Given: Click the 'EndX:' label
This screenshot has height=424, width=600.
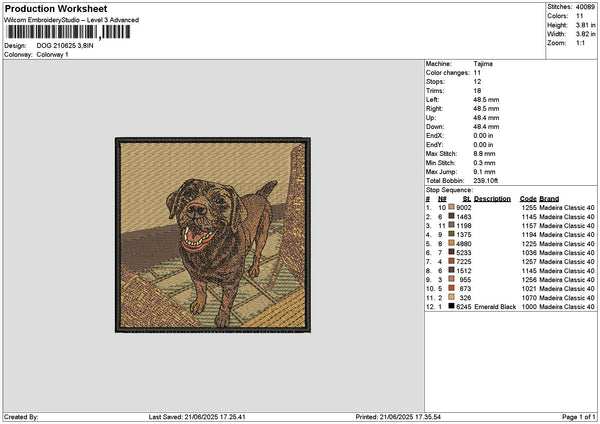Looking at the screenshot, I should (435, 136).
